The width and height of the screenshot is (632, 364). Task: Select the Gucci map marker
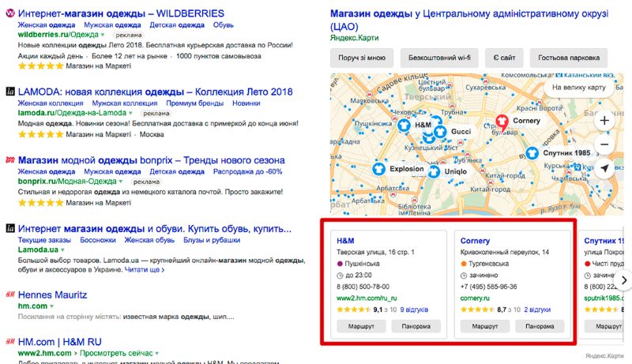click(440, 132)
